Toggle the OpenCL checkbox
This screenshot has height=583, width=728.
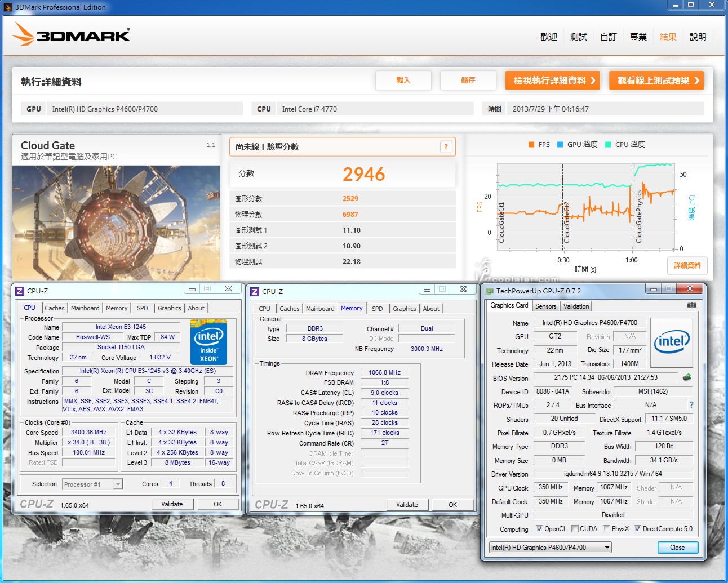coord(539,529)
